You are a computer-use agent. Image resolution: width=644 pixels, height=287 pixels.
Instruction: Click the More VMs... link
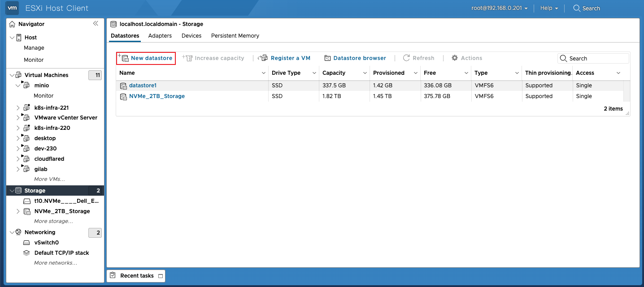(x=49, y=179)
